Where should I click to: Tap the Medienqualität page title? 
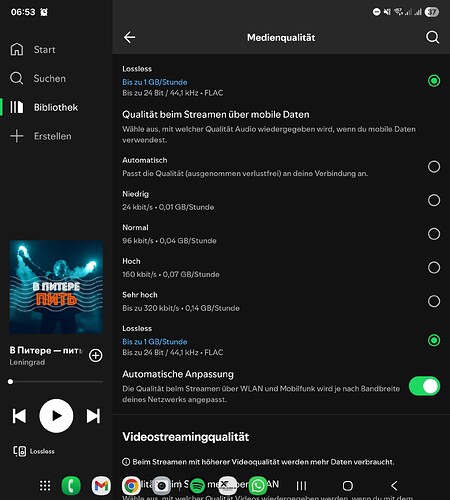(281, 38)
